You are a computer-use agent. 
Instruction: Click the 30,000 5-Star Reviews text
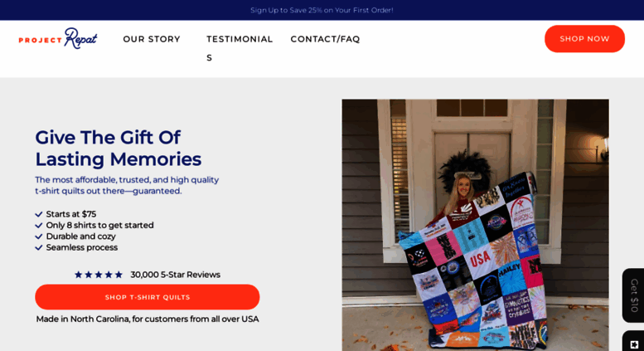coord(176,275)
